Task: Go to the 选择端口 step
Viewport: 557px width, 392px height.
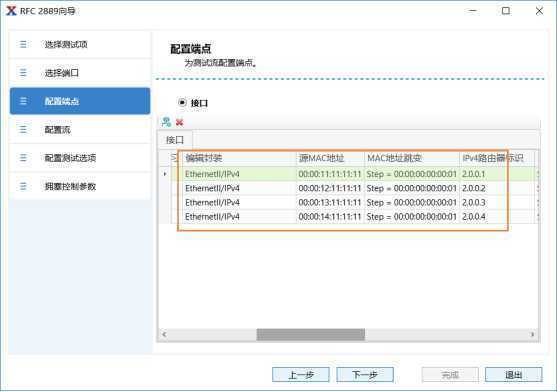Action: coord(80,73)
